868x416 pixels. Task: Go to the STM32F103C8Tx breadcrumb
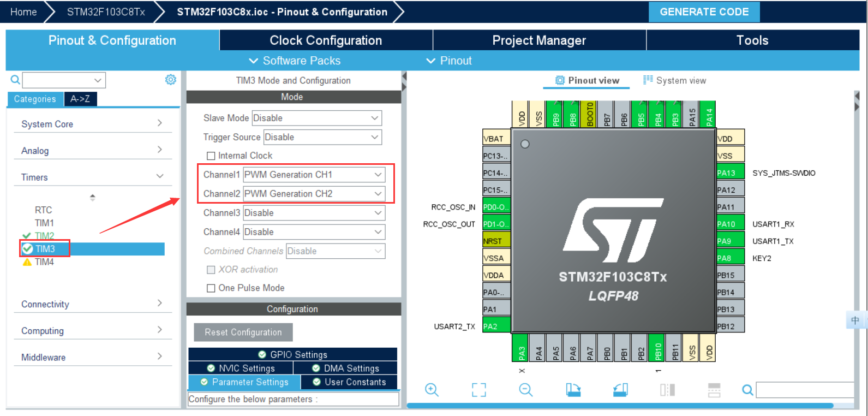coord(106,12)
